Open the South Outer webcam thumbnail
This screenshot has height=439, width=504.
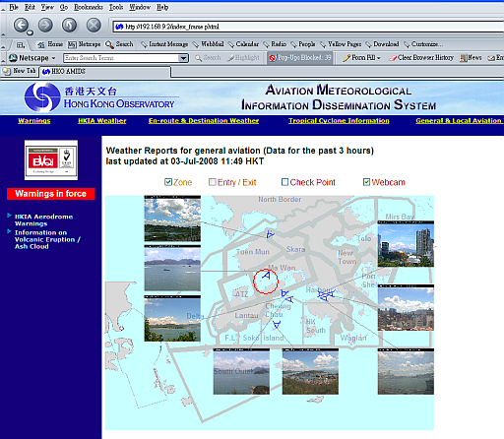click(x=241, y=371)
